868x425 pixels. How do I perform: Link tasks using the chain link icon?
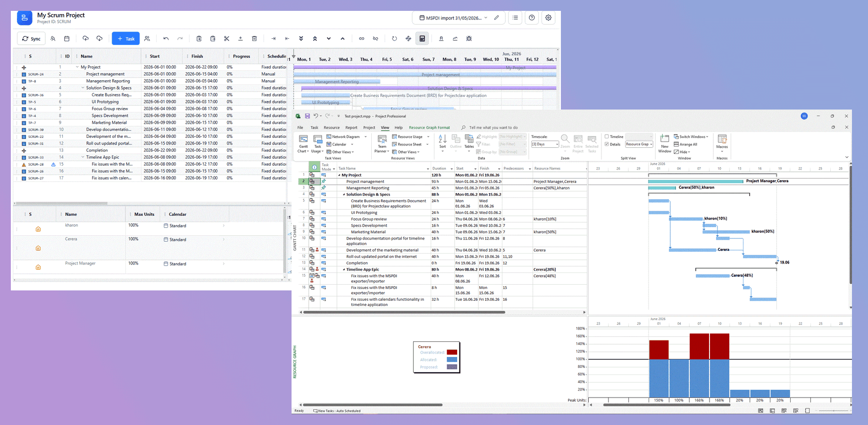361,39
